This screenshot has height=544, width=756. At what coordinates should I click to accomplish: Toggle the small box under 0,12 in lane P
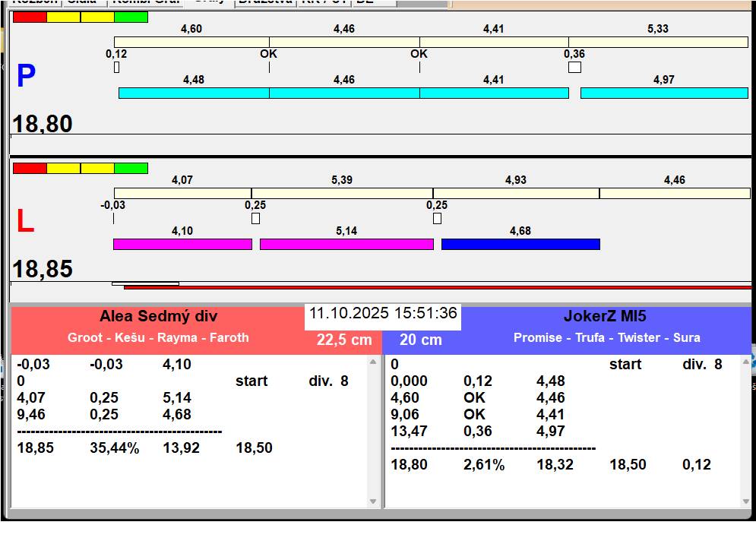pos(116,68)
